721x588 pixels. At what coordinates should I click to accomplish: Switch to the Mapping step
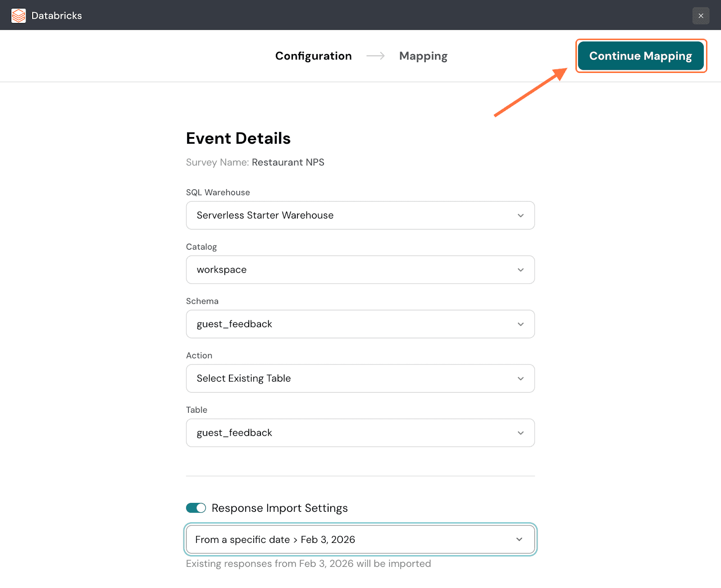423,56
